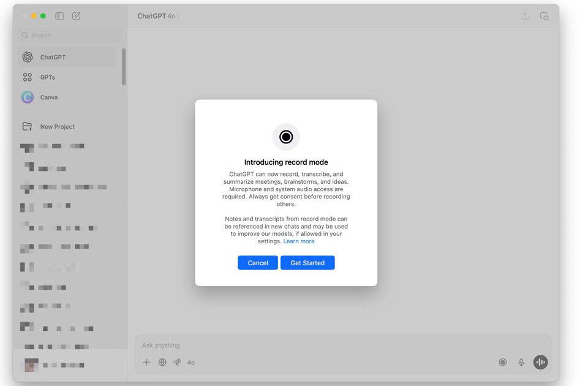Open the Learn more link
The height and width of the screenshot is (386, 588).
[x=299, y=241]
